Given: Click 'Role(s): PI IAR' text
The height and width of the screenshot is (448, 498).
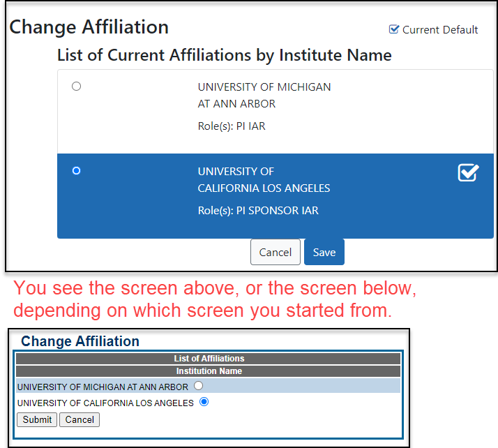Looking at the screenshot, I should coord(232,126).
